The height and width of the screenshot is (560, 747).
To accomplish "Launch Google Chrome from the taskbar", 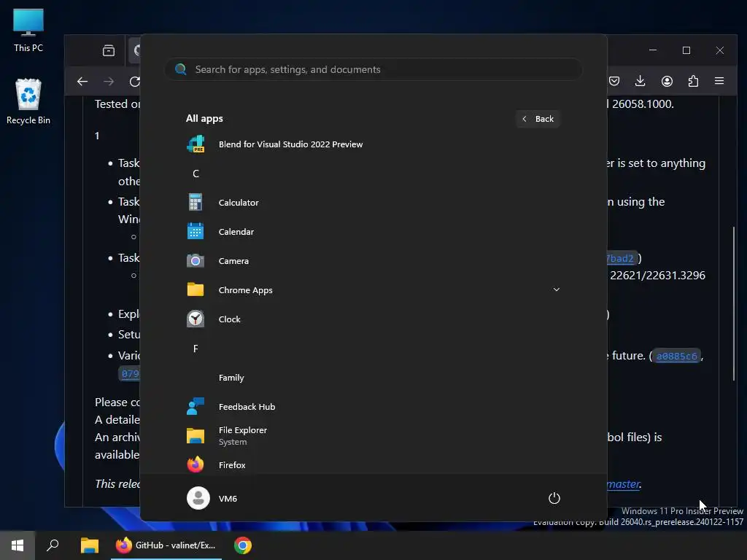I will click(x=242, y=545).
